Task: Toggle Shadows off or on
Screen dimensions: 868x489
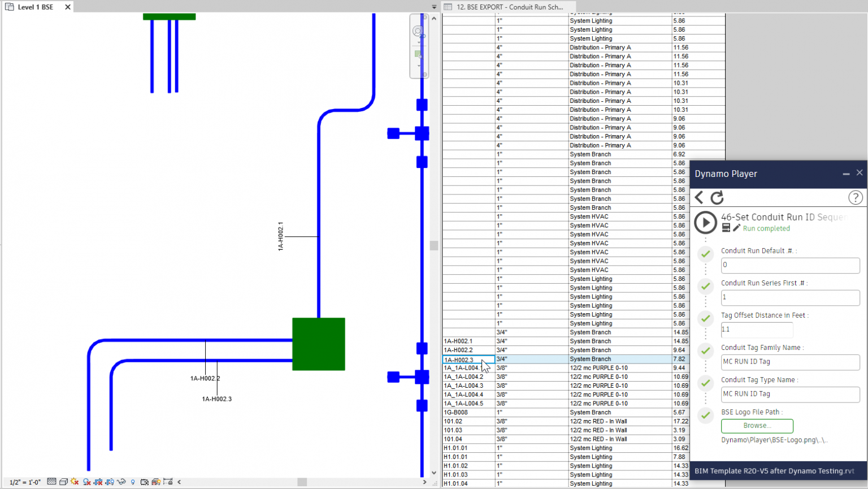Action: tap(86, 482)
